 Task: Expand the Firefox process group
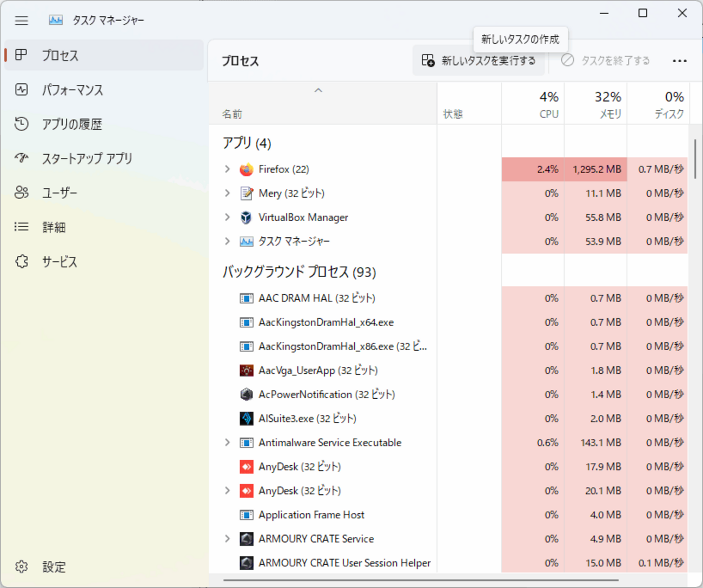[x=227, y=169]
